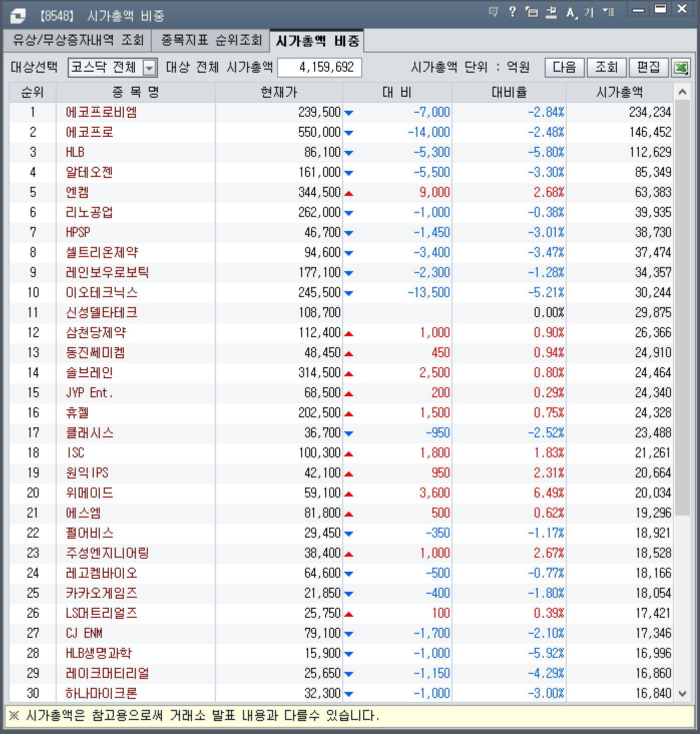Screen dimensions: 700x734
Task: Click the 편집 button
Action: 649,68
